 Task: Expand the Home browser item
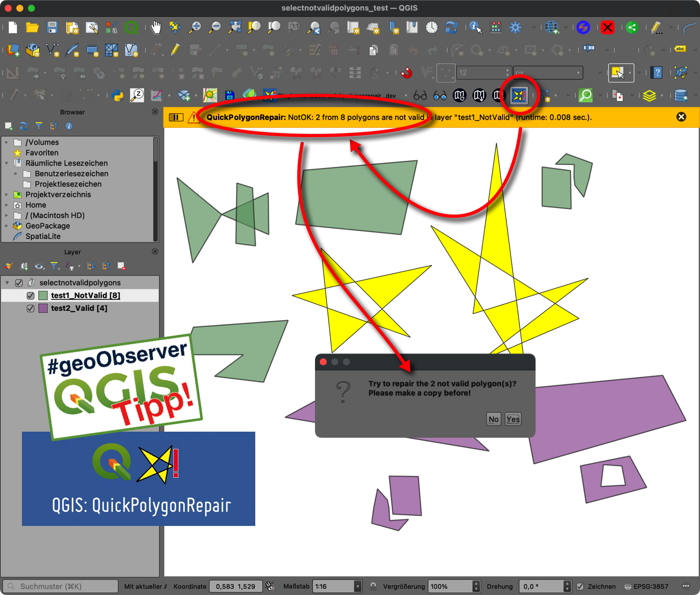pos(6,205)
